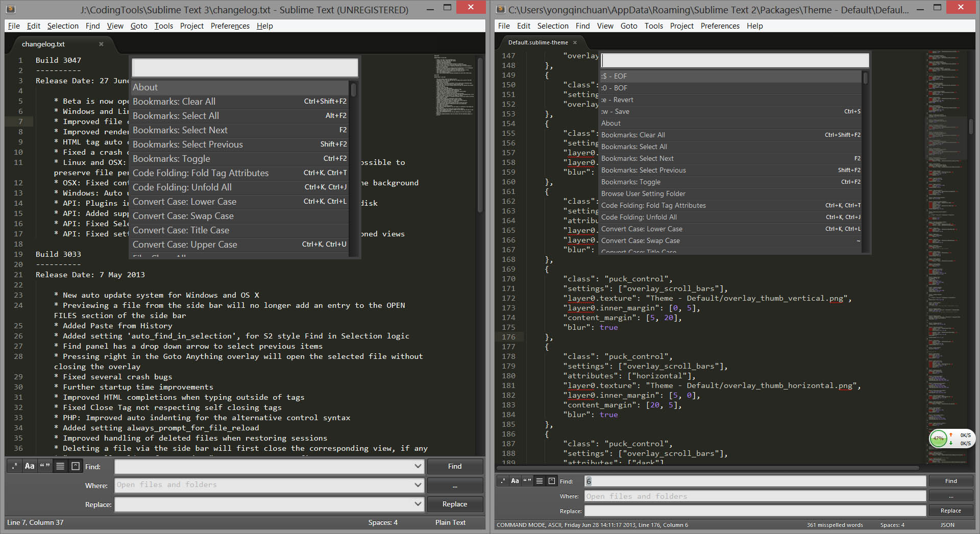
Task: Select Bookmarks: Toggle in left palette
Action: click(x=240, y=159)
